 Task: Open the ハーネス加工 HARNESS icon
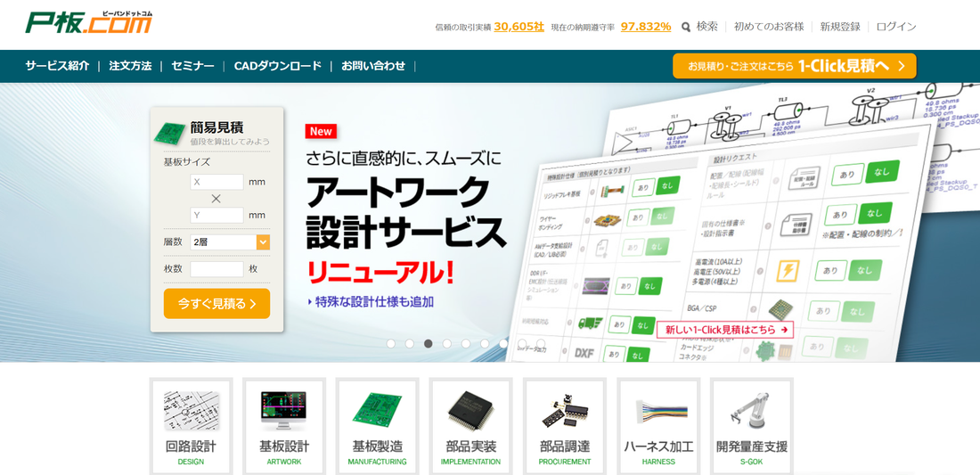658,426
